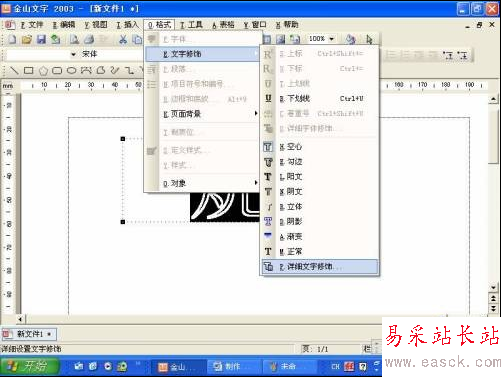
Task: Click the open 格式 Format menu
Action: point(159,25)
